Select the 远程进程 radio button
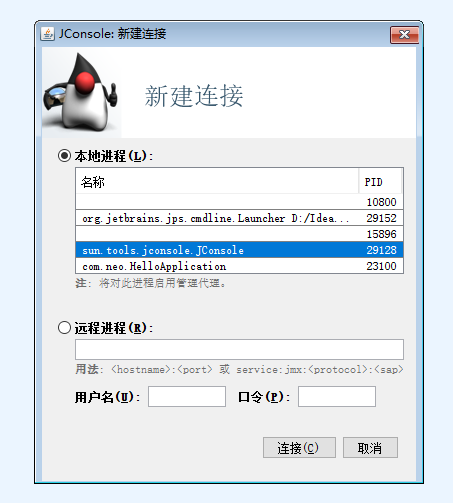453x503 pixels. point(64,328)
